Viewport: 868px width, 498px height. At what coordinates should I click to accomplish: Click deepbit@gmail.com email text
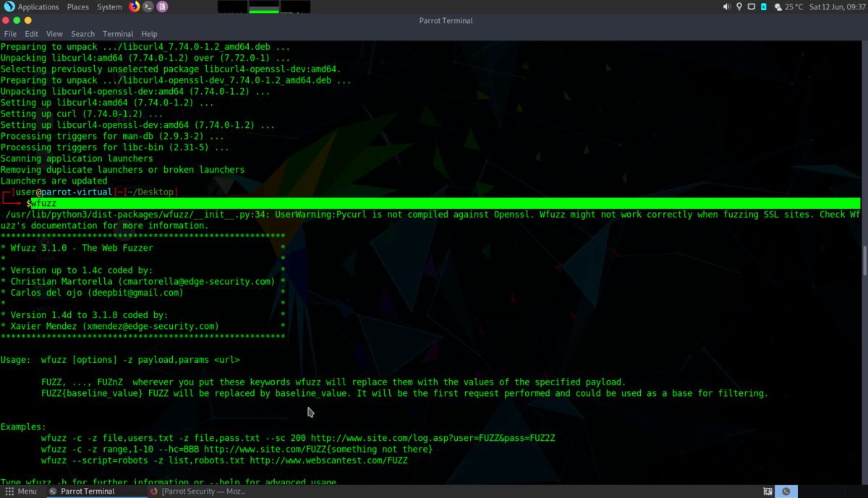point(135,293)
